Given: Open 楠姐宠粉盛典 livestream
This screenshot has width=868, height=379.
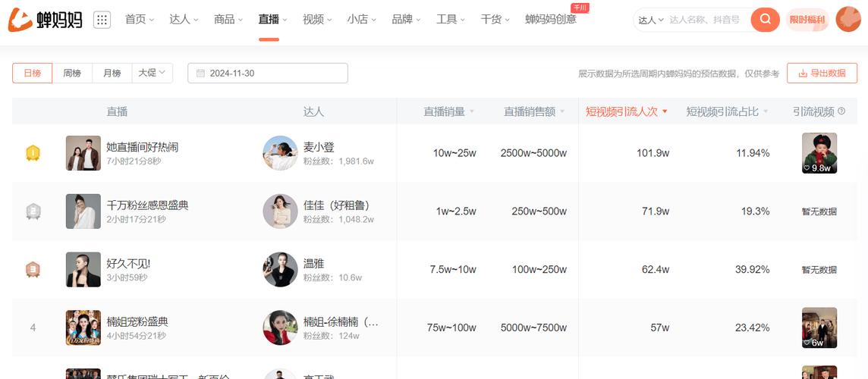Looking at the screenshot, I should 137,322.
